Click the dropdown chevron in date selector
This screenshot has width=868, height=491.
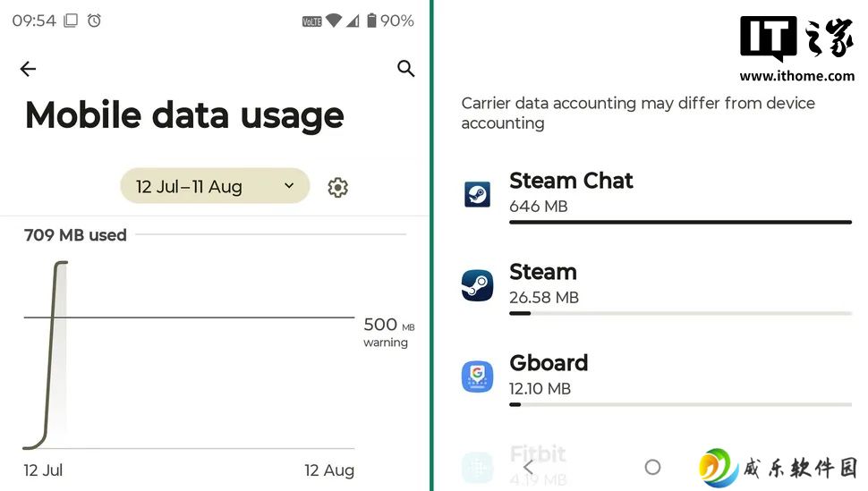(289, 185)
